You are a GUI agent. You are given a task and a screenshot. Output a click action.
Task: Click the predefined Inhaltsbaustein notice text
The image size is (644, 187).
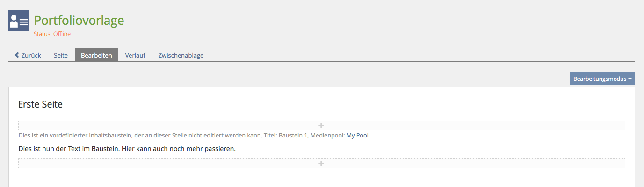click(140, 136)
